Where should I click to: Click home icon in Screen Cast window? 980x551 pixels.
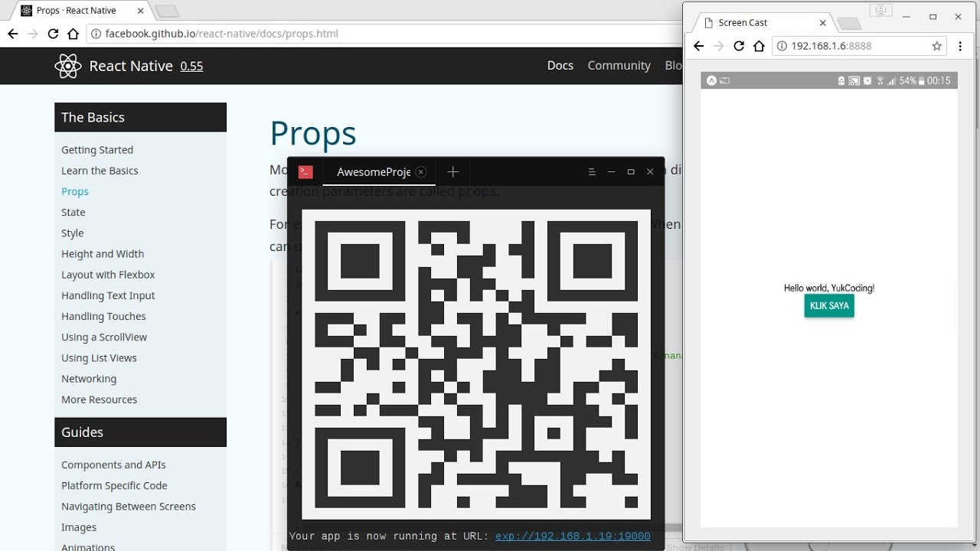759,46
